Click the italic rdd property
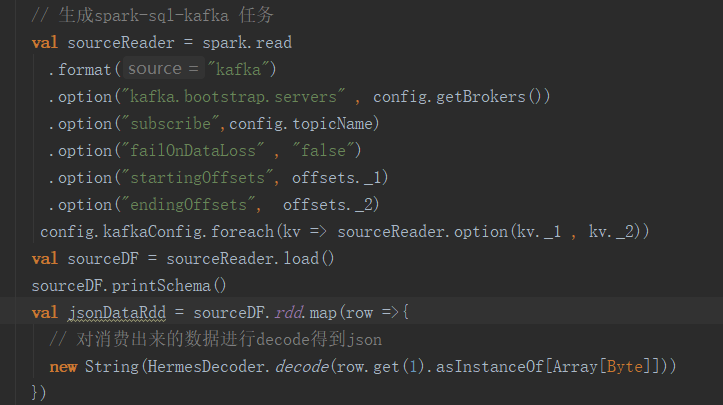 pos(289,313)
